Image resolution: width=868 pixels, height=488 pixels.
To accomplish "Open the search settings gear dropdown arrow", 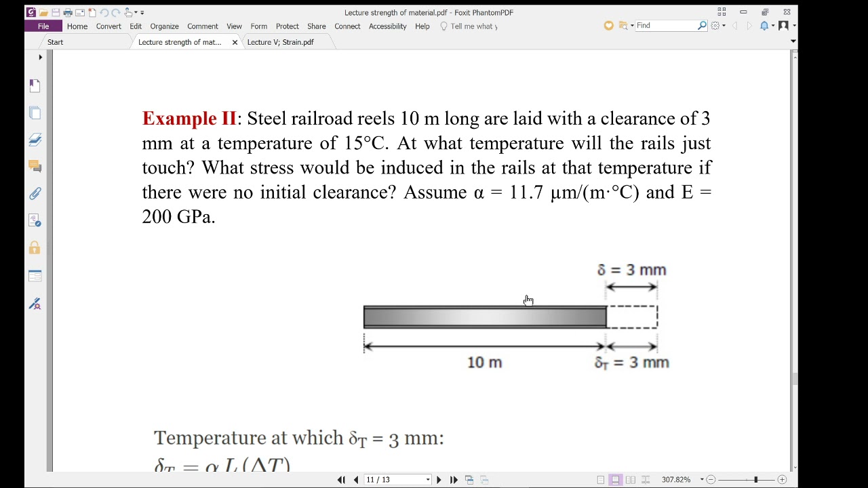I will [724, 26].
